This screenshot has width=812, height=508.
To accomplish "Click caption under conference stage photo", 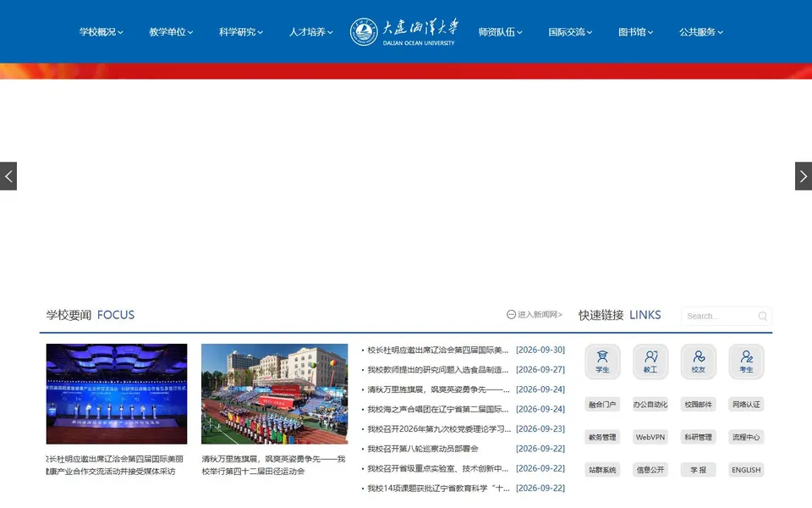I will click(x=114, y=465).
